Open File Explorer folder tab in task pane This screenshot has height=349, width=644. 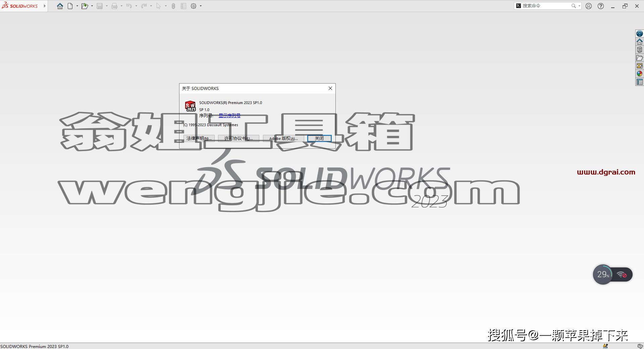coord(640,58)
